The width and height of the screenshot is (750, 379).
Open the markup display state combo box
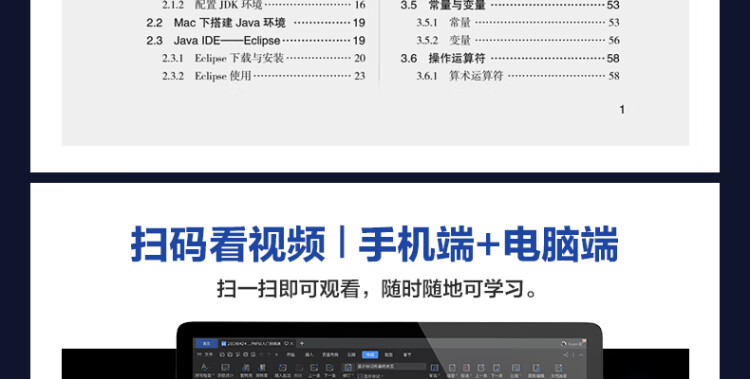point(391,367)
